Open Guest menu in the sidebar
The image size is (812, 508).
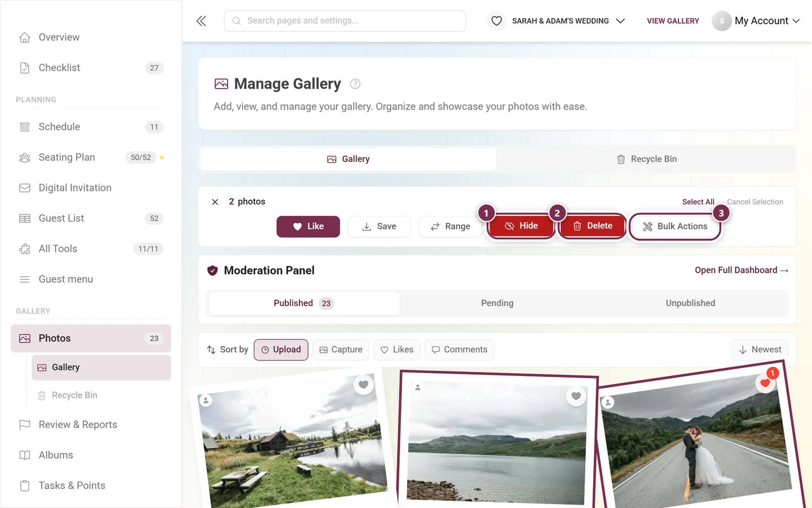pos(91,279)
